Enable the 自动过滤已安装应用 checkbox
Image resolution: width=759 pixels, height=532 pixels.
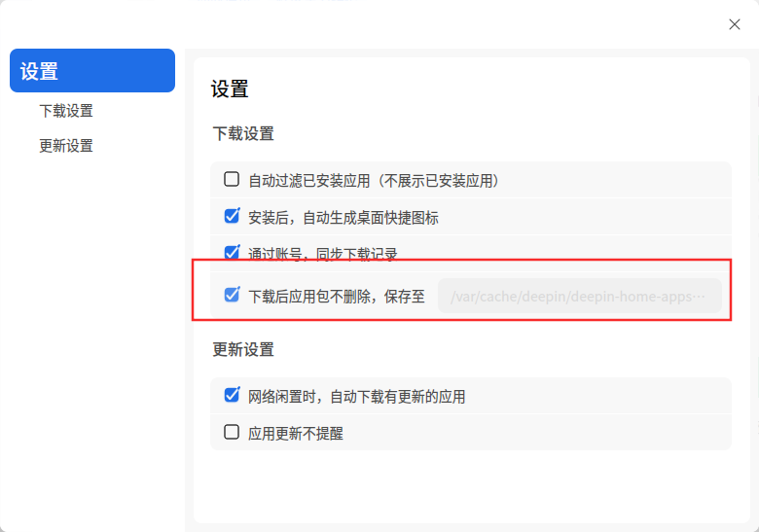tap(232, 179)
